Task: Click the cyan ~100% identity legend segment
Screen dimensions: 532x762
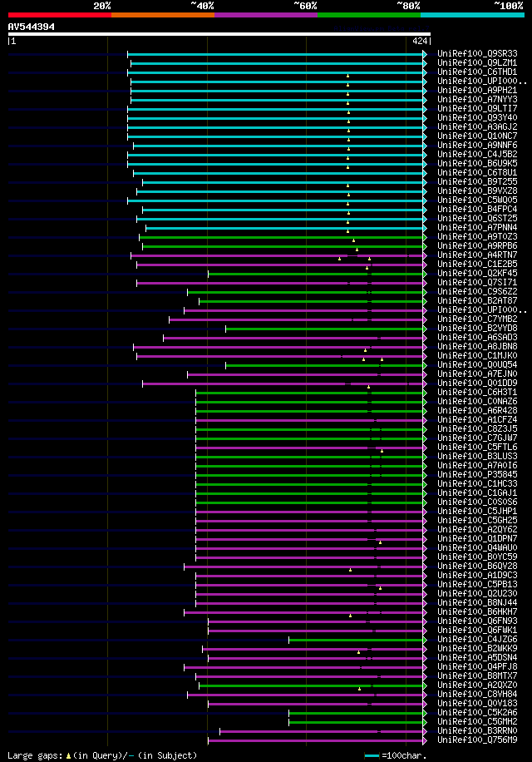Action: pyautogui.click(x=472, y=15)
